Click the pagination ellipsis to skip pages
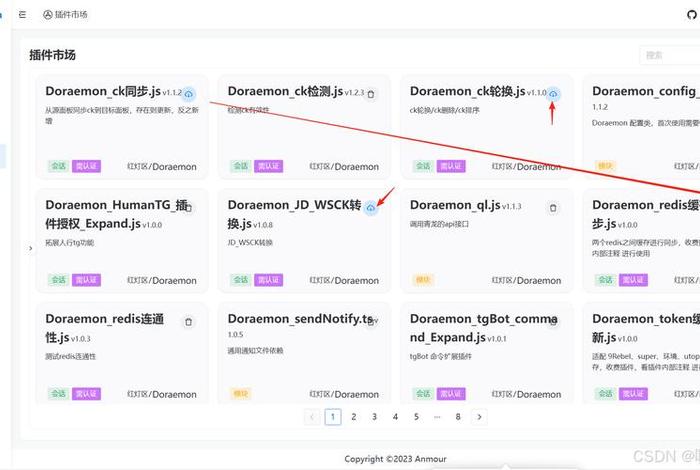Viewport: 700px width, 470px height. pos(437,417)
